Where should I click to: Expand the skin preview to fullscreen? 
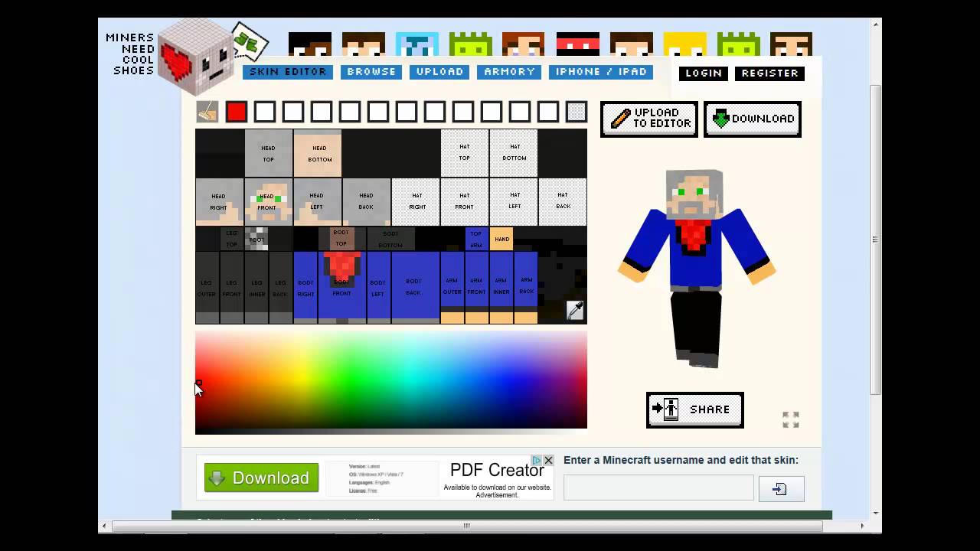click(x=791, y=419)
